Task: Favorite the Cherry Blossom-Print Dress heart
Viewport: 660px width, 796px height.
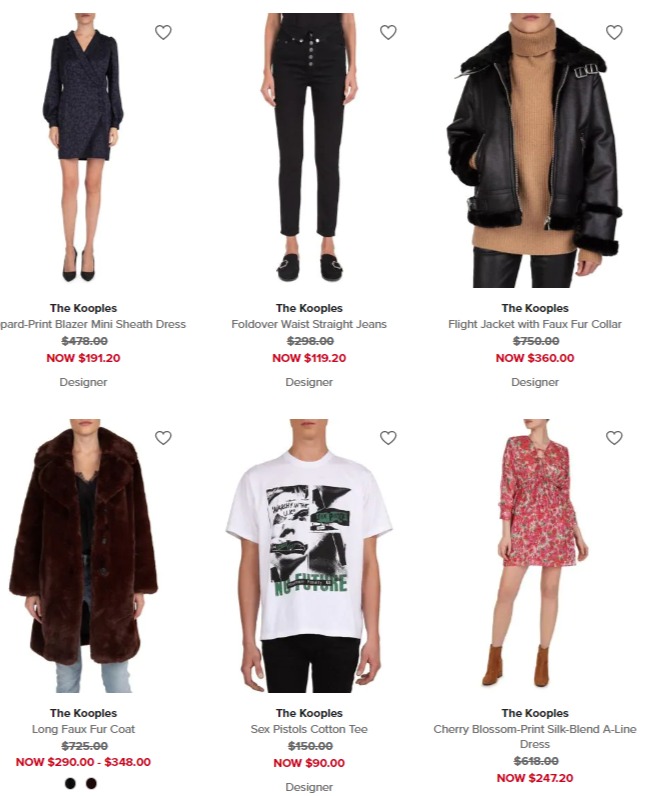Action: tap(614, 438)
